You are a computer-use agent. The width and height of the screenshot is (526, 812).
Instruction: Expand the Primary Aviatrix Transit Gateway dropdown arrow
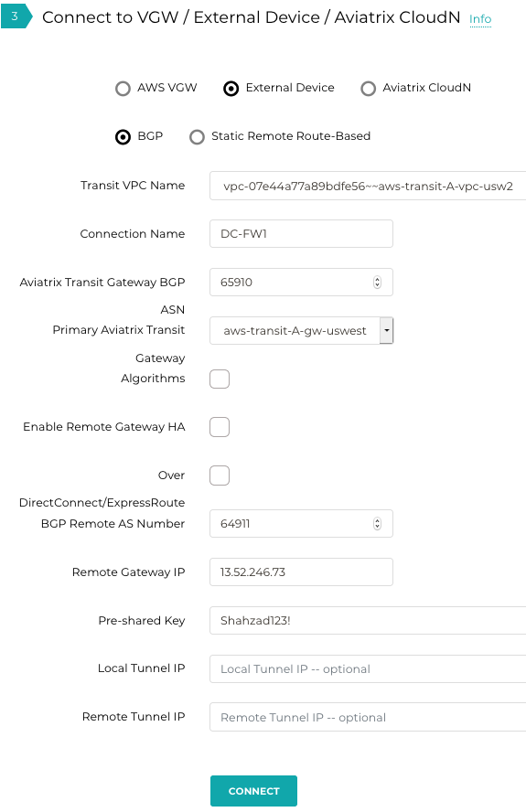point(387,330)
